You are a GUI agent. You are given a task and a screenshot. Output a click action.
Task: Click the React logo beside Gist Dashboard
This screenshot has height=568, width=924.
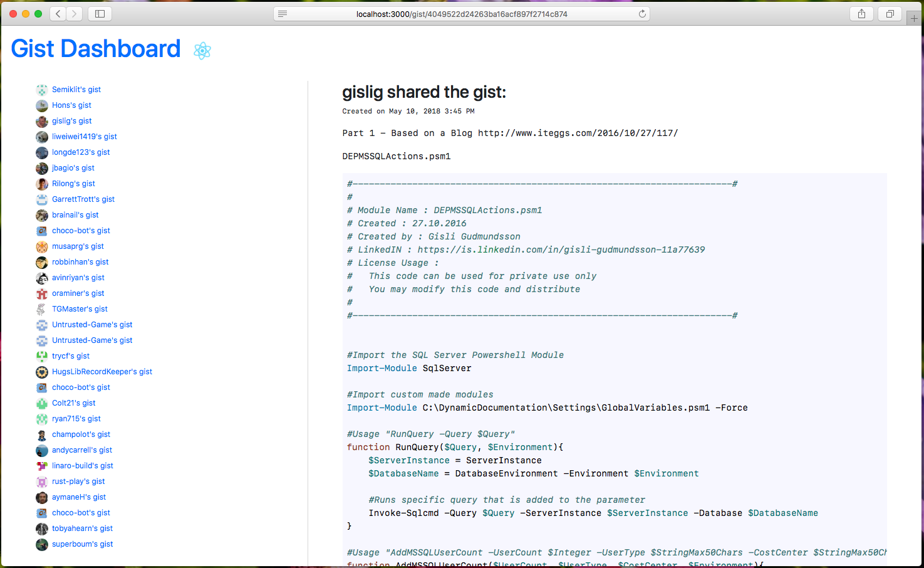[x=202, y=50]
